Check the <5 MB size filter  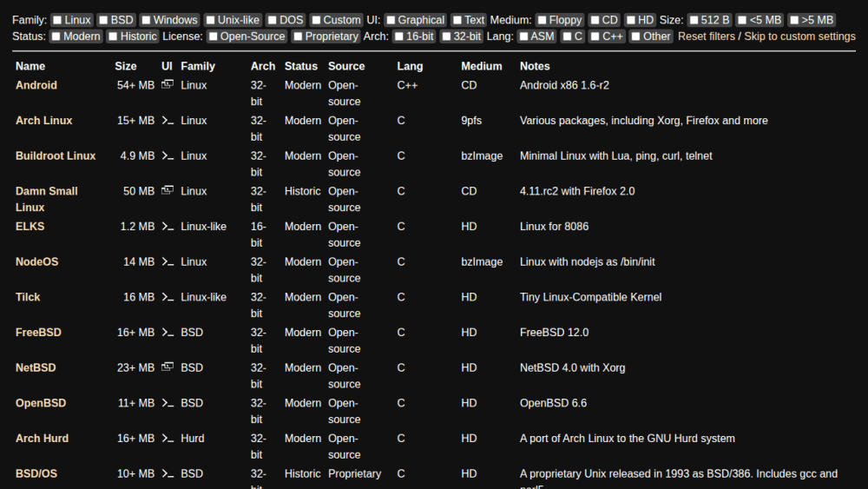(x=742, y=20)
